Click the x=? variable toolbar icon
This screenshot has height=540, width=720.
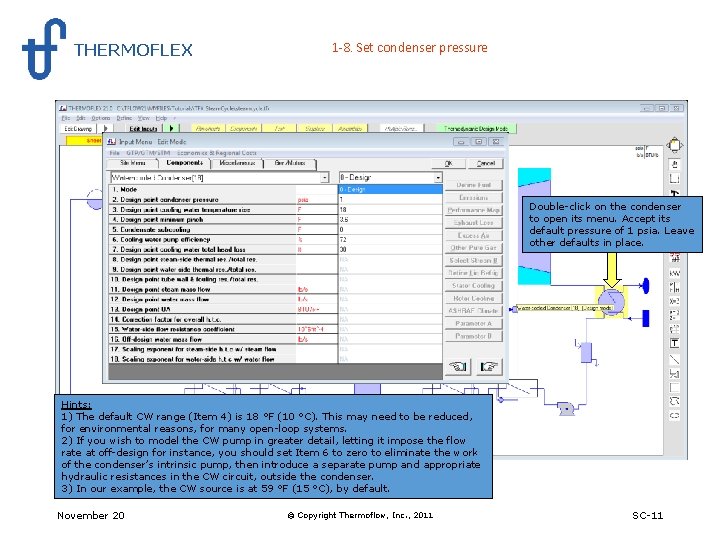coord(674,301)
